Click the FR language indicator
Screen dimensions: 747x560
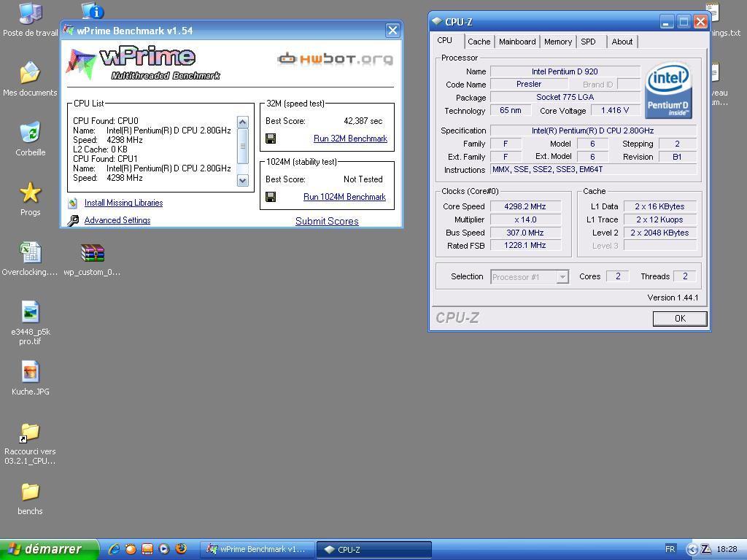coord(670,549)
